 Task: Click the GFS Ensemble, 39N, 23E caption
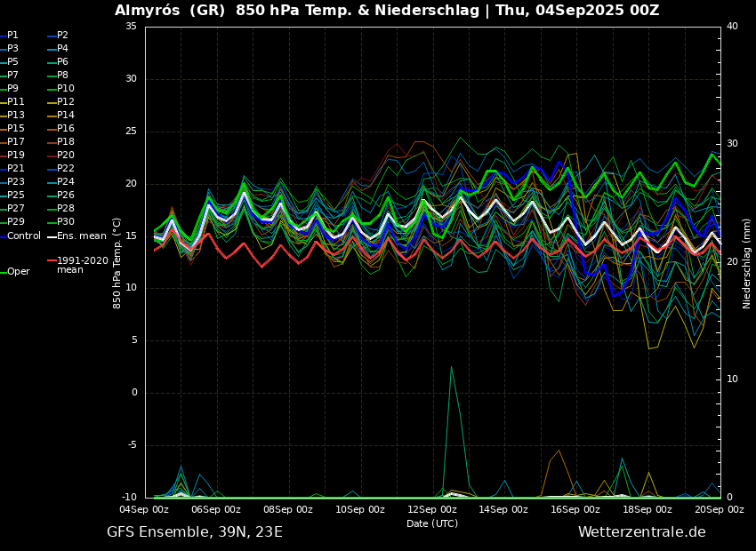pyautogui.click(x=195, y=532)
